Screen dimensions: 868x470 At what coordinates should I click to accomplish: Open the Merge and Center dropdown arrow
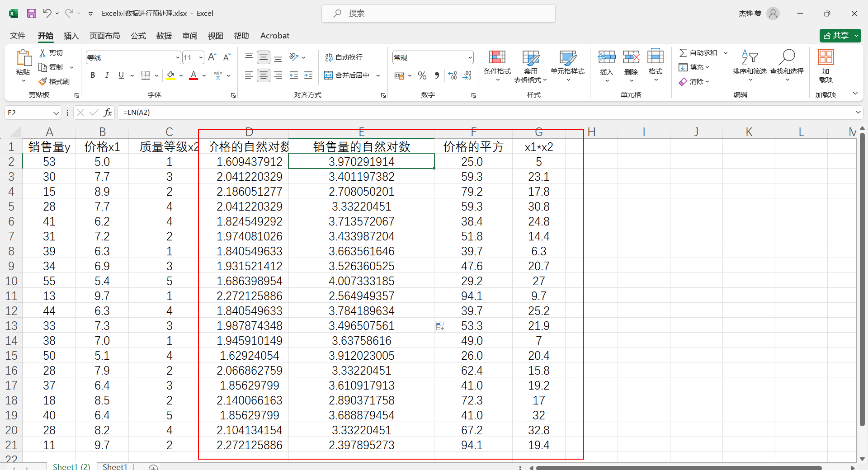click(x=378, y=75)
